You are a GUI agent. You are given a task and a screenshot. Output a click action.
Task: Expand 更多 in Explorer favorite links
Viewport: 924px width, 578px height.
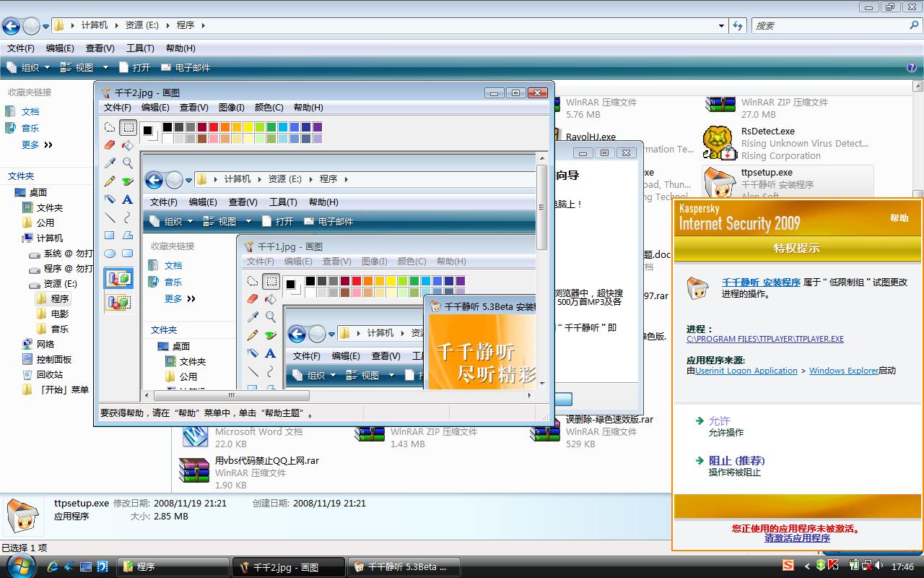(x=38, y=144)
